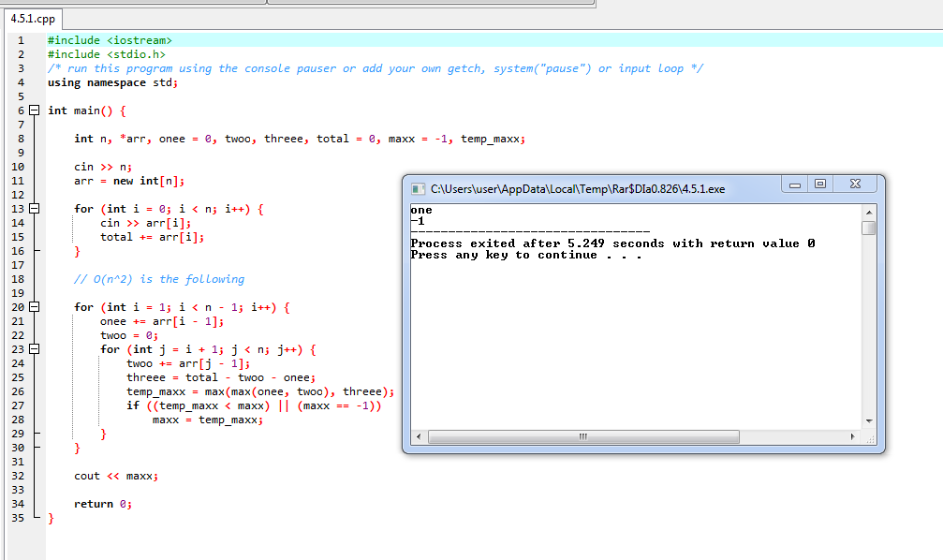This screenshot has width=943, height=560.
Task: Collapse the first for loop fold at line 13
Action: pos(35,209)
